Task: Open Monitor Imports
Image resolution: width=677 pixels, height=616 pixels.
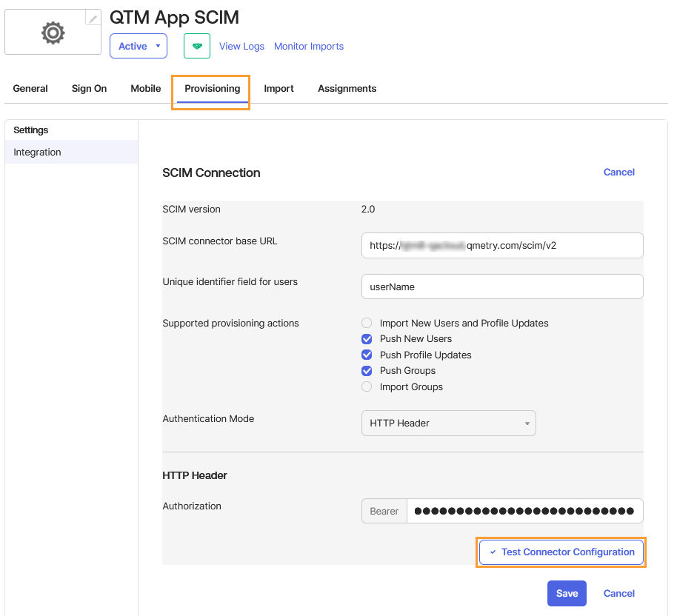Action: pyautogui.click(x=309, y=46)
